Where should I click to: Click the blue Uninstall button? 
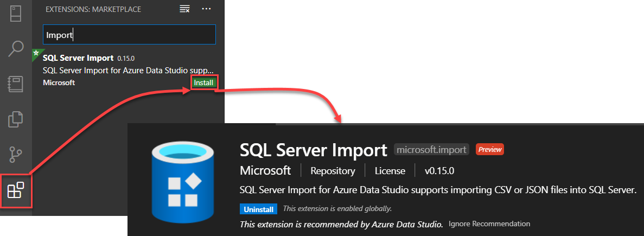[258, 209]
